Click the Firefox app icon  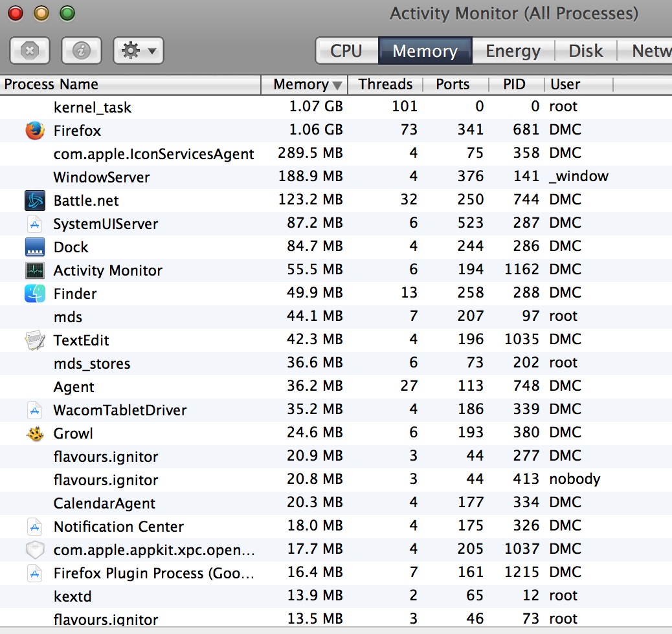pos(34,131)
